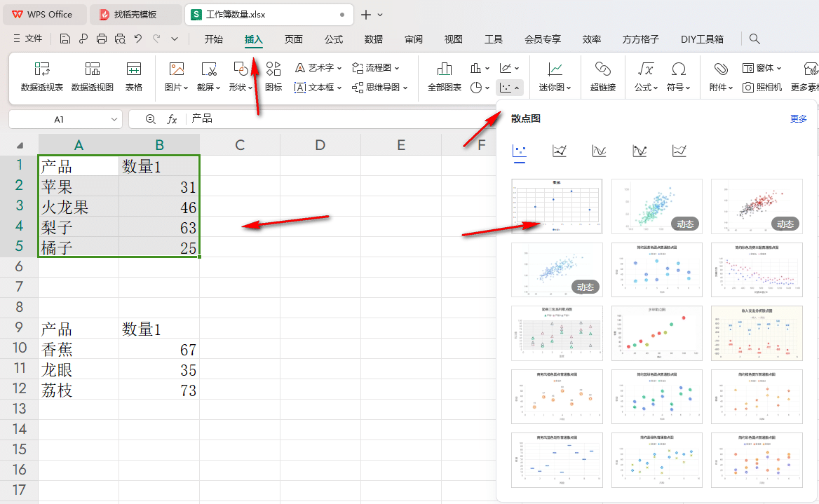Image resolution: width=819 pixels, height=504 pixels.
Task: Click the print icon in quick access toolbar
Action: [102, 39]
